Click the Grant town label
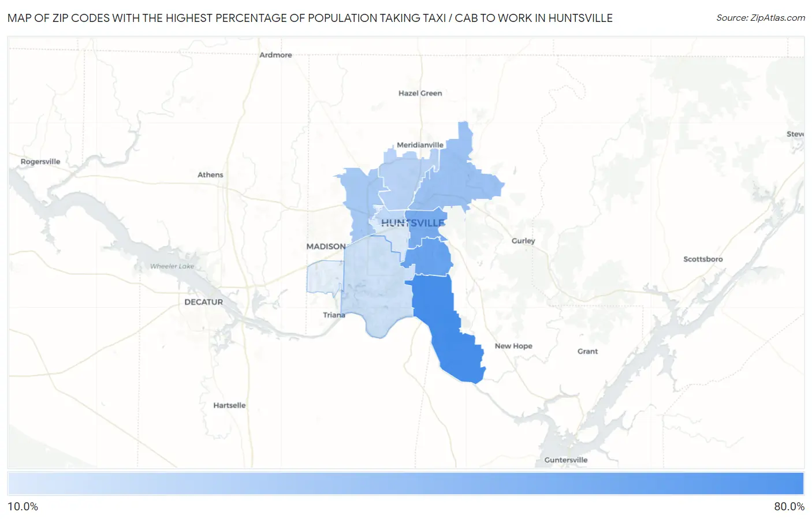 [x=587, y=351]
